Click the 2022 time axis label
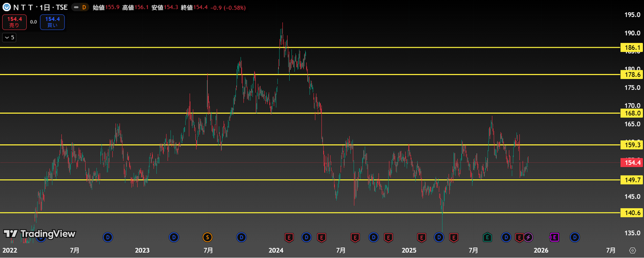 tap(10, 250)
